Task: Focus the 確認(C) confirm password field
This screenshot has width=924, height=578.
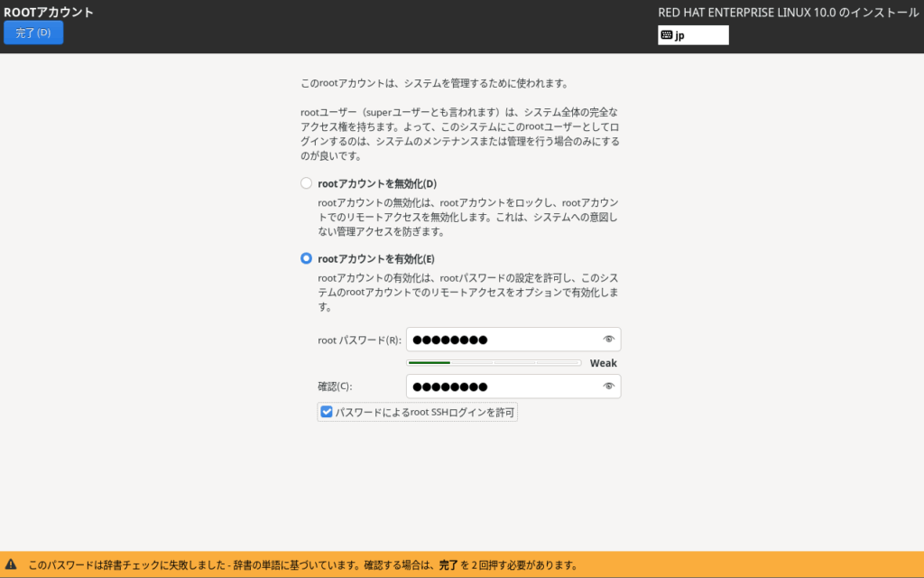Action: tap(501, 387)
